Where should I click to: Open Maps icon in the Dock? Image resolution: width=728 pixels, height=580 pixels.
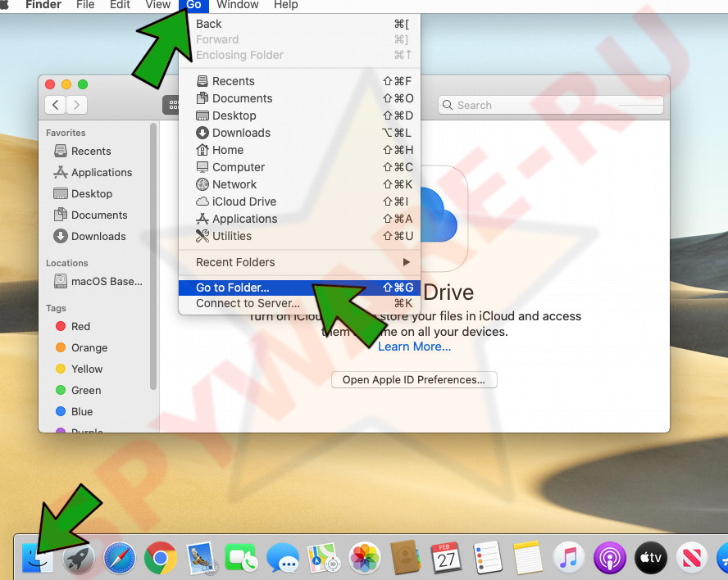(x=324, y=558)
